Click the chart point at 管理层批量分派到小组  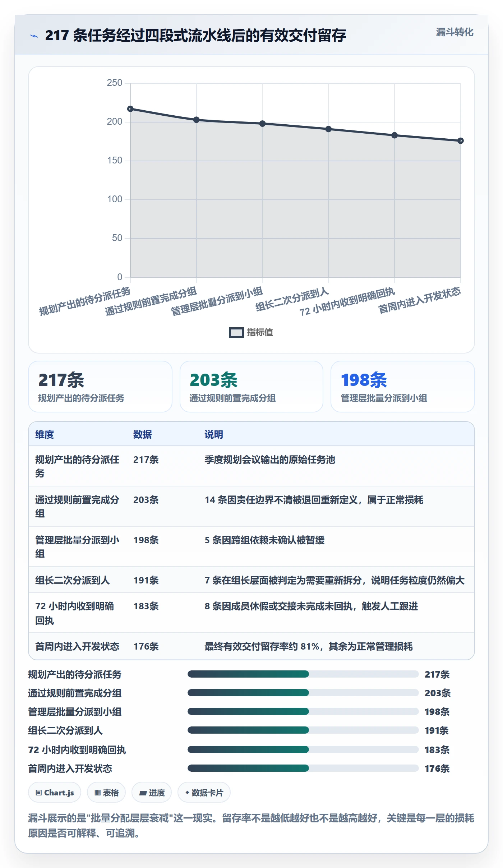[x=262, y=124]
